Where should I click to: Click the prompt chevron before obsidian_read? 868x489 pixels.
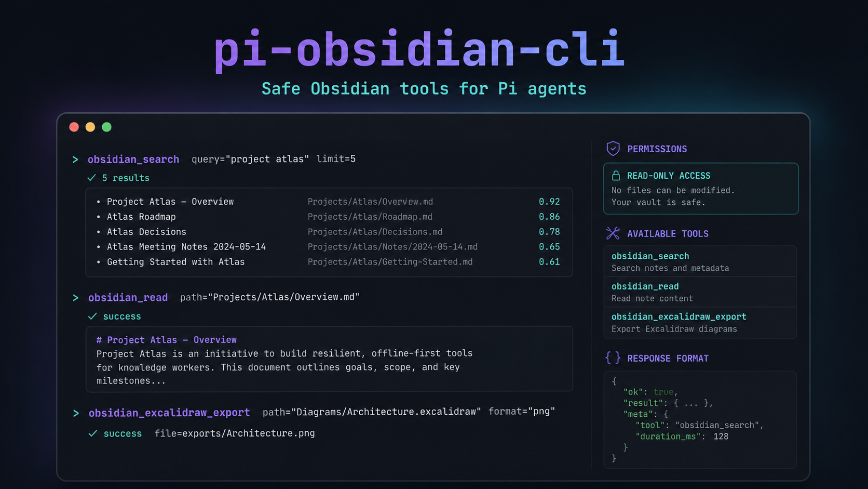click(x=76, y=298)
